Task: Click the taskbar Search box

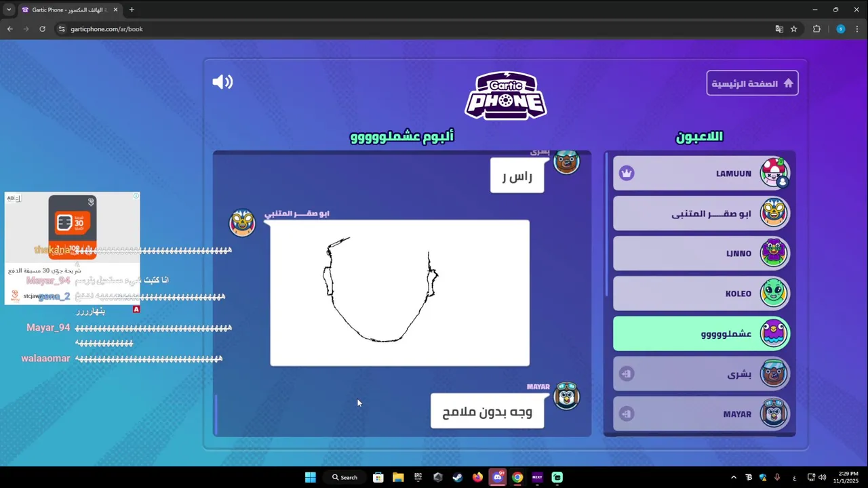Action: click(344, 477)
